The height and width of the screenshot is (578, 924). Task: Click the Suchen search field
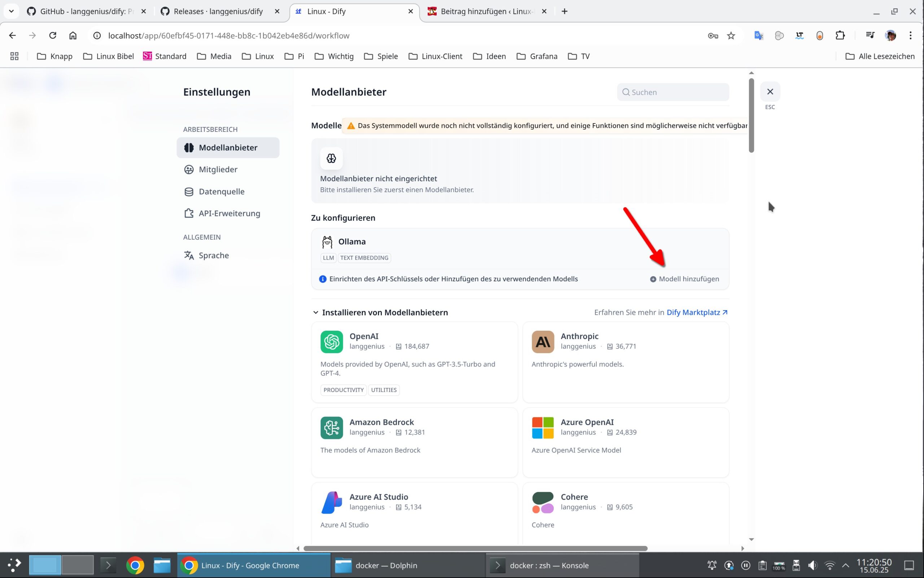tap(672, 92)
